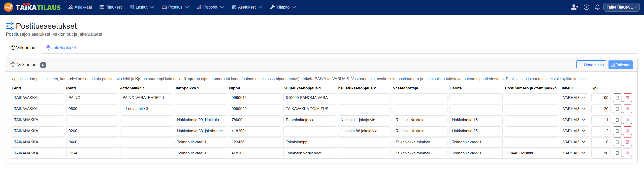Click the Tallenna button
The image size is (644, 173).
click(621, 65)
